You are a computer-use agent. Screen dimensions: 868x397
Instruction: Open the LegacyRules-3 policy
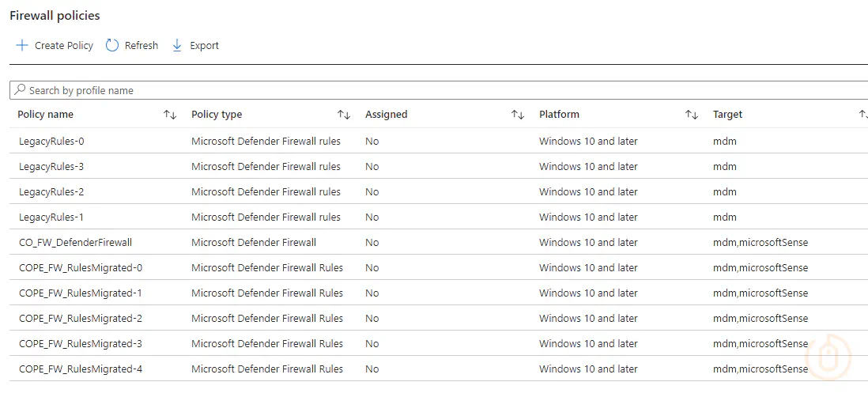[51, 167]
